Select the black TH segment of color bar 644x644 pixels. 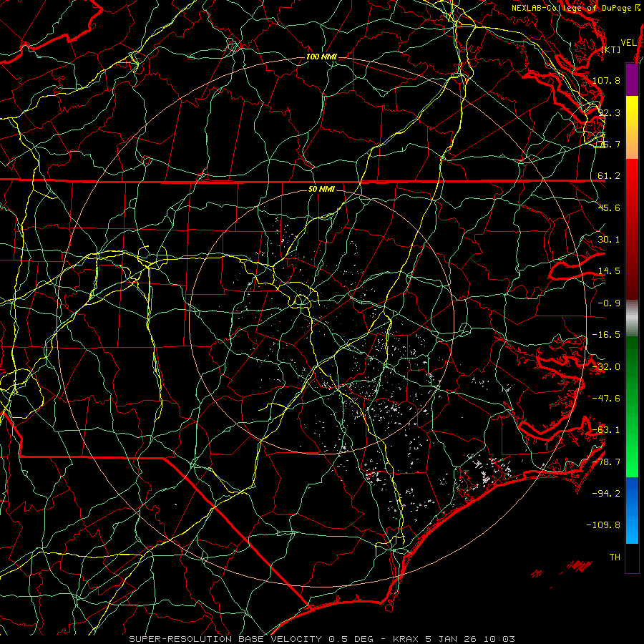pos(632,557)
